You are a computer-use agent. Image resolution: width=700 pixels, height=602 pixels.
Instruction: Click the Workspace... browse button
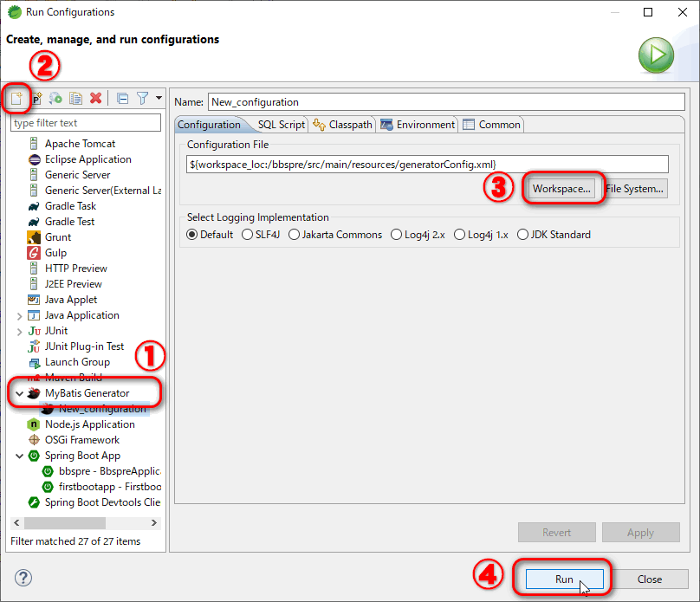point(561,189)
